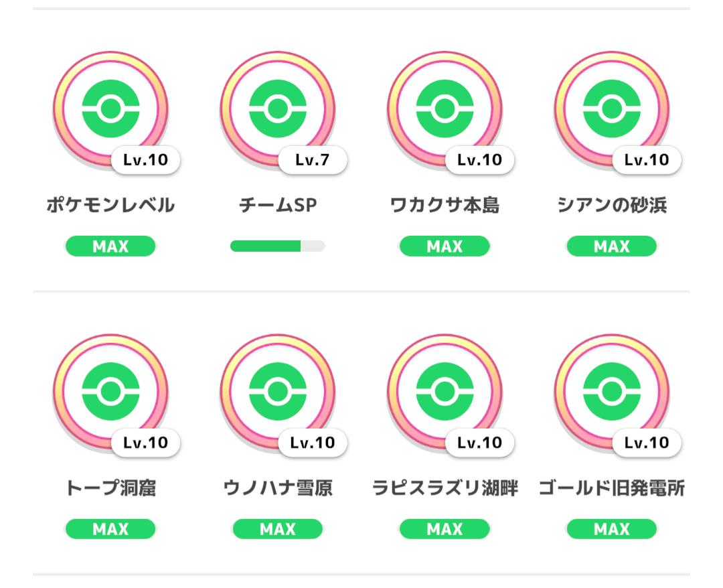Select the トープ洞窟 badge icon
This screenshot has width=723, height=588.
pos(110,392)
